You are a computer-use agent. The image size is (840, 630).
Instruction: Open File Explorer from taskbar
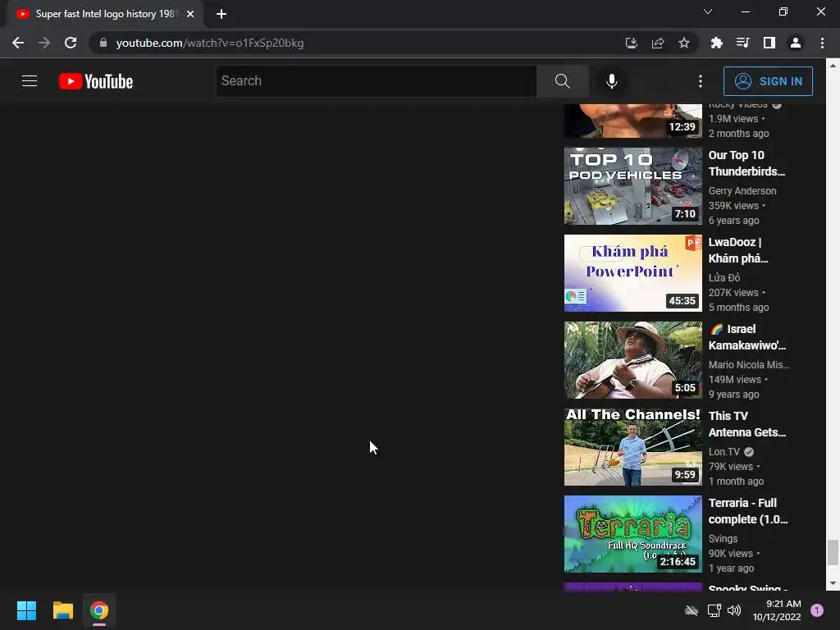[62, 610]
